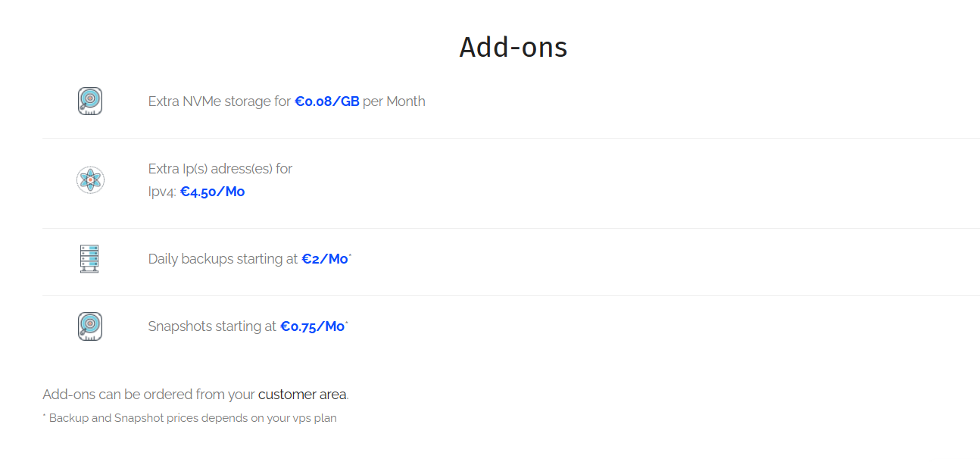The image size is (980, 462).
Task: Click the Daily backups starting at text
Action: [223, 259]
